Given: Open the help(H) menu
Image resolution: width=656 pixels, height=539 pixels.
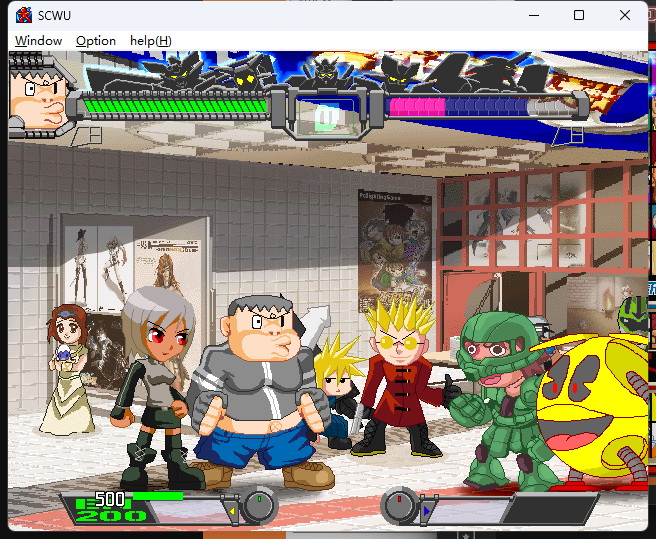Looking at the screenshot, I should (x=151, y=41).
